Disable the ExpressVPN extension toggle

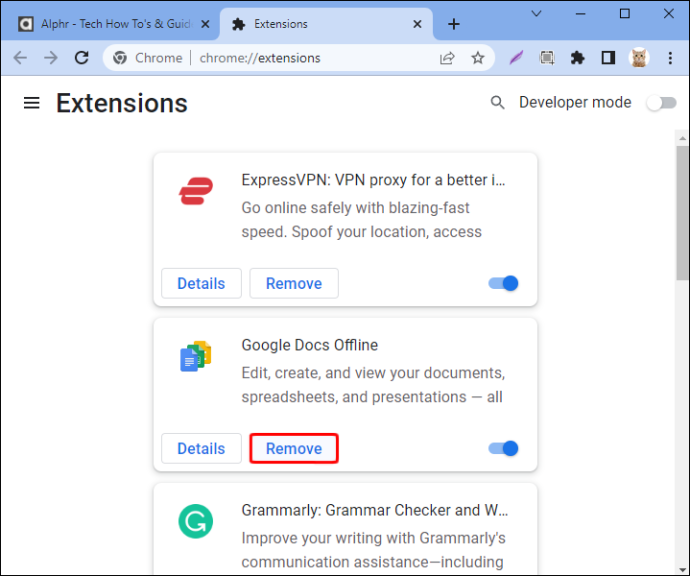(x=503, y=283)
